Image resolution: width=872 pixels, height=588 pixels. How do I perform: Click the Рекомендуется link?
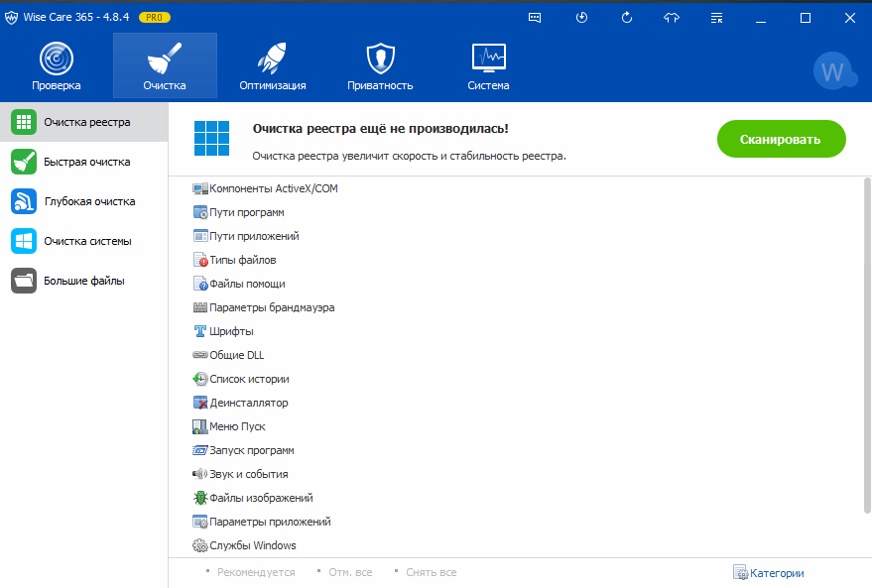pos(256,572)
